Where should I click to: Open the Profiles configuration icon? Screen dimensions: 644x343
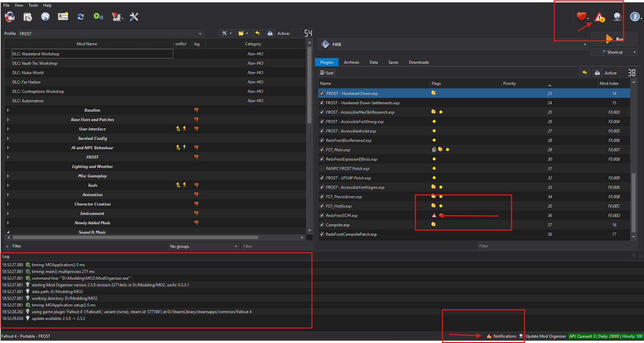pos(63,17)
